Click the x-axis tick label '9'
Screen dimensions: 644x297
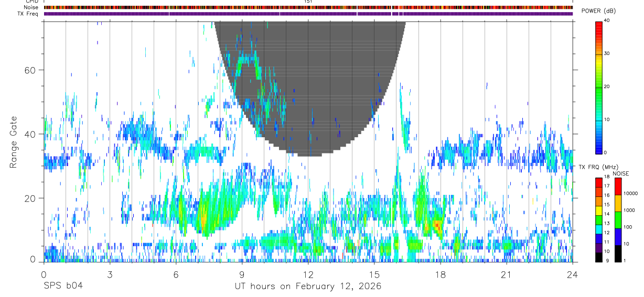[x=242, y=275]
